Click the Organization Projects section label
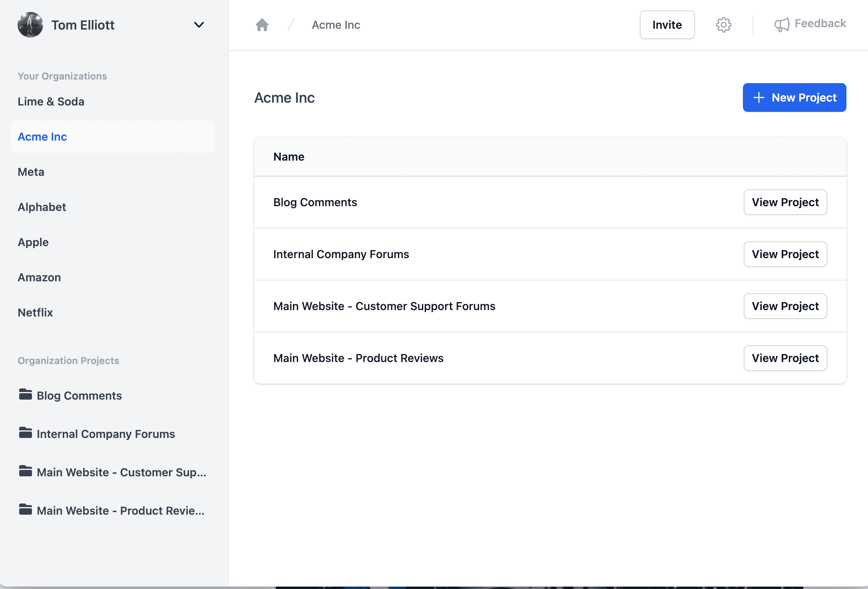868x589 pixels. pyautogui.click(x=68, y=360)
